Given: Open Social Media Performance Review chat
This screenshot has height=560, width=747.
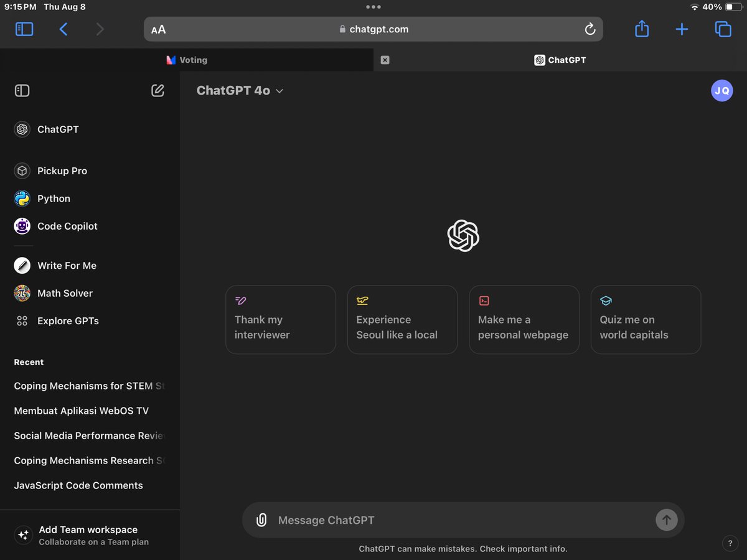Looking at the screenshot, I should click(x=90, y=436).
